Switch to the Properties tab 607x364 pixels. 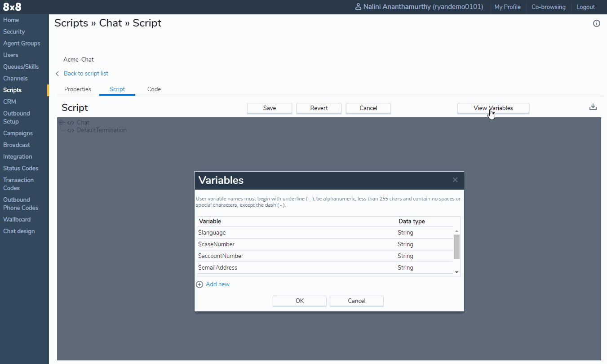[x=78, y=89]
